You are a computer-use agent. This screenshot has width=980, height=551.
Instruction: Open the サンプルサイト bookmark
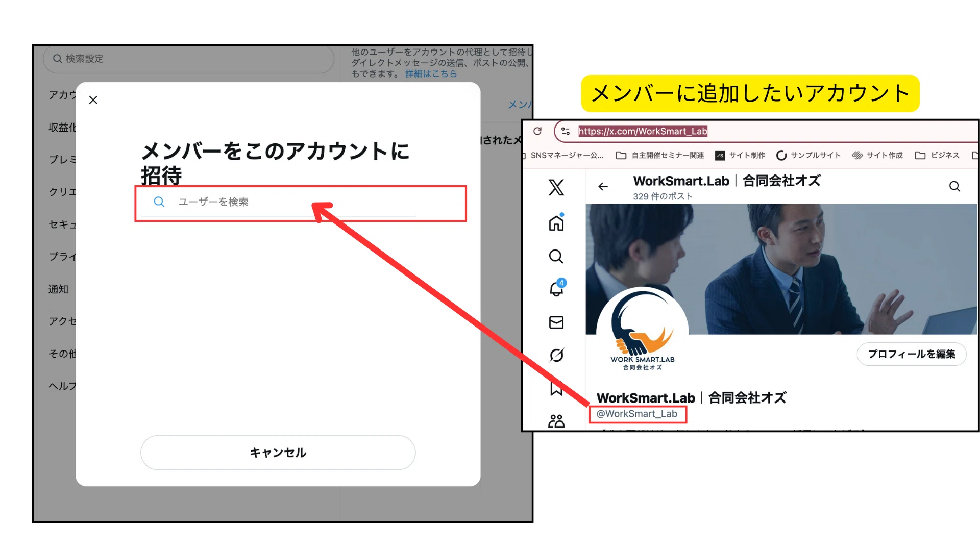pos(808,155)
